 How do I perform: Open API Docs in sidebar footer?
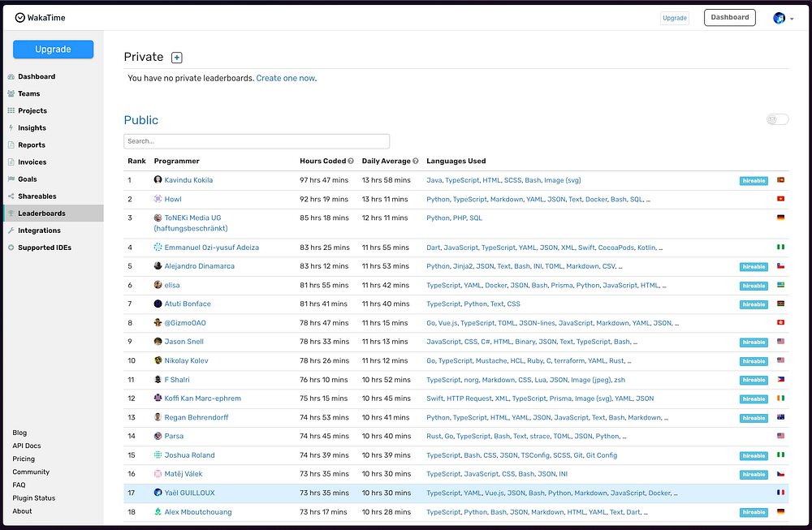[27, 446]
